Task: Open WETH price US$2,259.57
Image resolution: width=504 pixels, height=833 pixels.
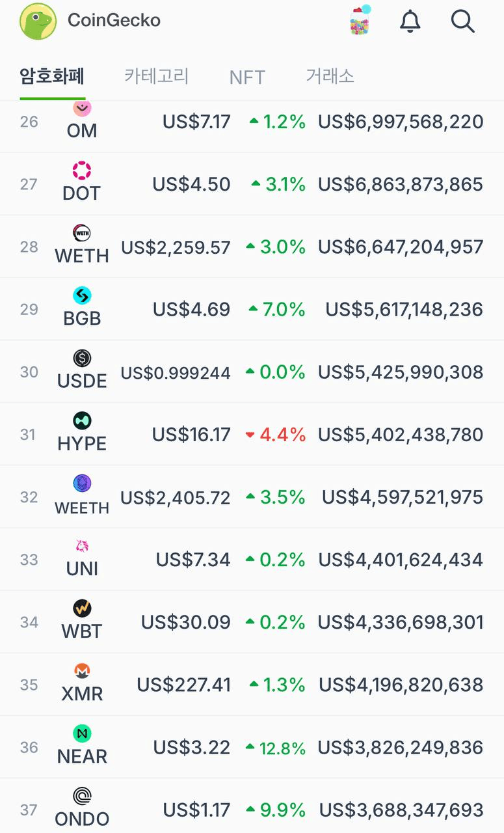Action: tap(176, 247)
